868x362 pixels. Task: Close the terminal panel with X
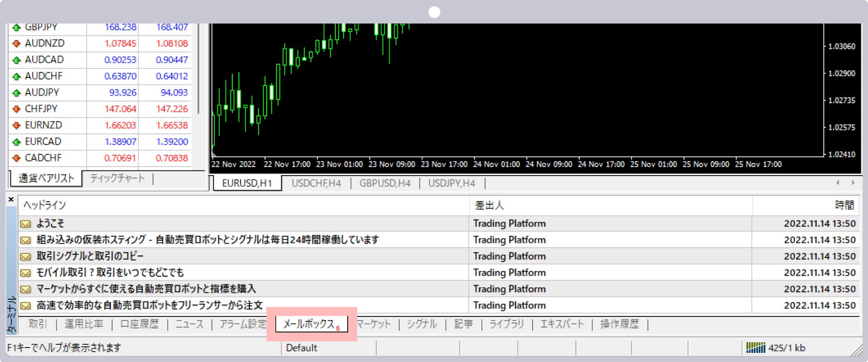[x=11, y=199]
